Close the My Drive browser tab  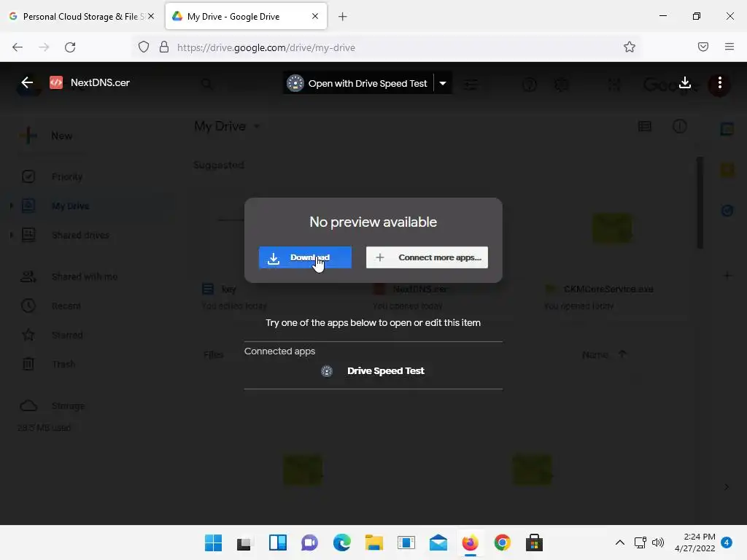[x=315, y=16]
